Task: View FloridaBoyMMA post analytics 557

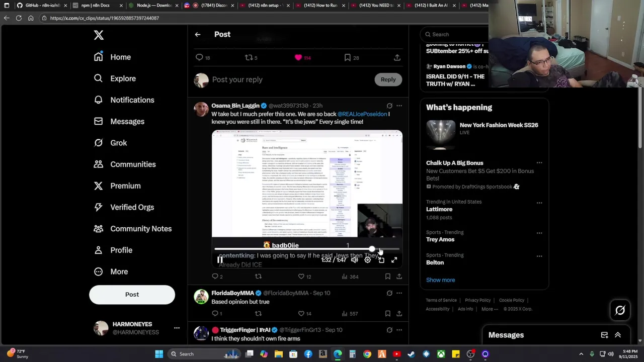Action: (350, 314)
